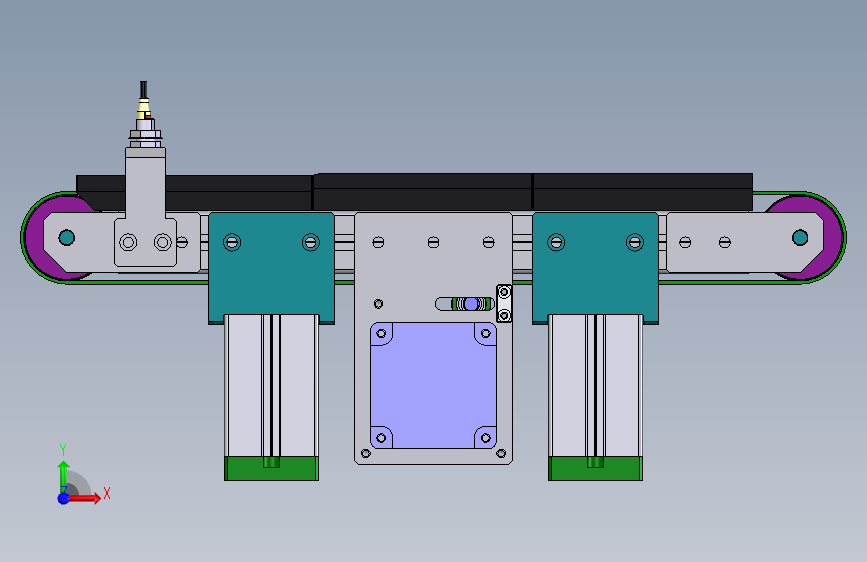
Task: Select the black sensor cable at top
Action: (x=143, y=90)
